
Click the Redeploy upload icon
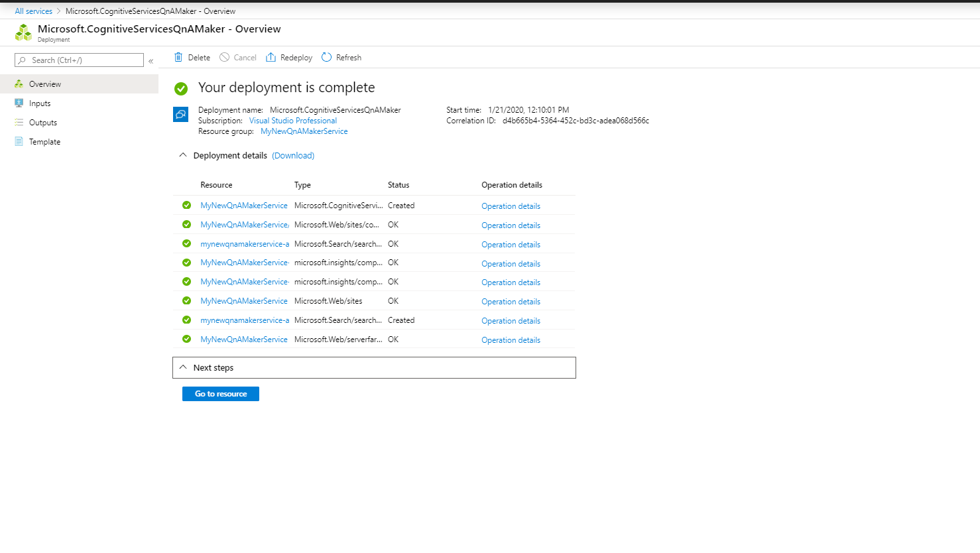pyautogui.click(x=271, y=57)
